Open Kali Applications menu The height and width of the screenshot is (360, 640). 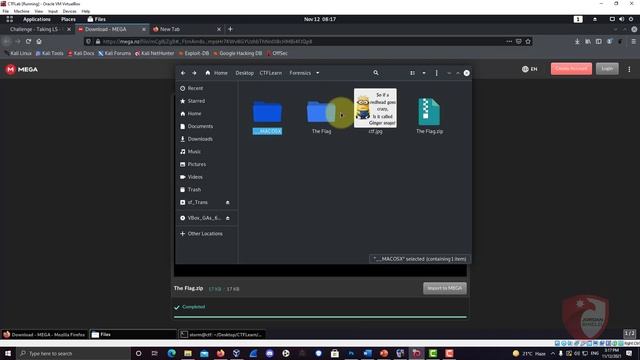[36, 19]
